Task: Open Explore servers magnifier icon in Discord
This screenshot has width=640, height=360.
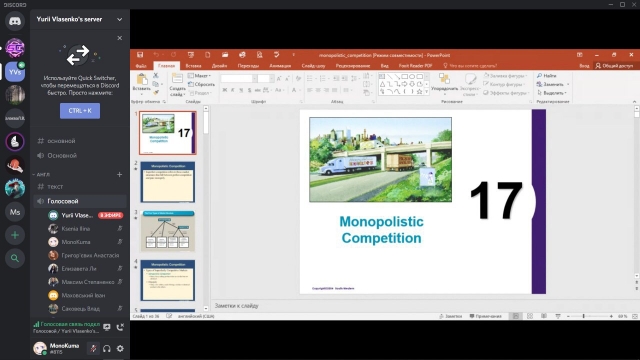Action: click(15, 258)
